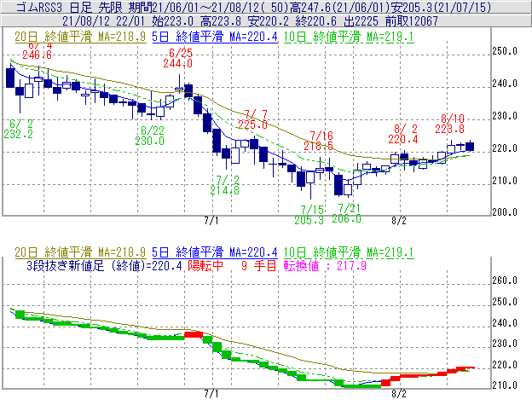
Task: Click the 210.0 price label on the lower chart
Action: click(x=505, y=385)
